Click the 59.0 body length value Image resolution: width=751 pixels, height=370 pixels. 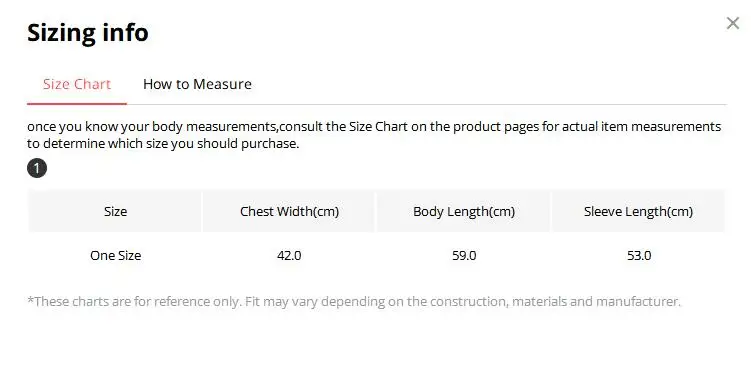pyautogui.click(x=464, y=256)
